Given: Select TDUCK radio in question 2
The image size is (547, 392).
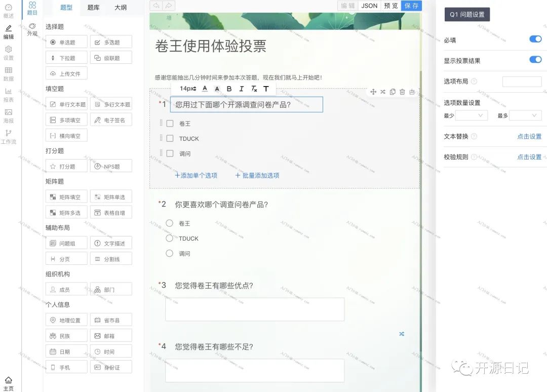Looking at the screenshot, I should [x=170, y=238].
